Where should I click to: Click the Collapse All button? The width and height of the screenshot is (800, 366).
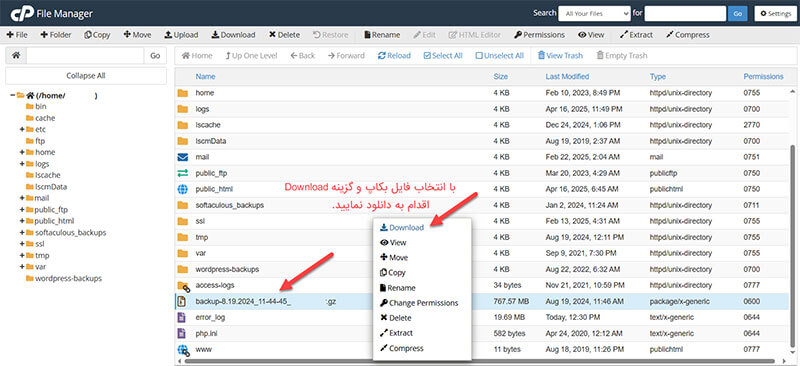(86, 76)
